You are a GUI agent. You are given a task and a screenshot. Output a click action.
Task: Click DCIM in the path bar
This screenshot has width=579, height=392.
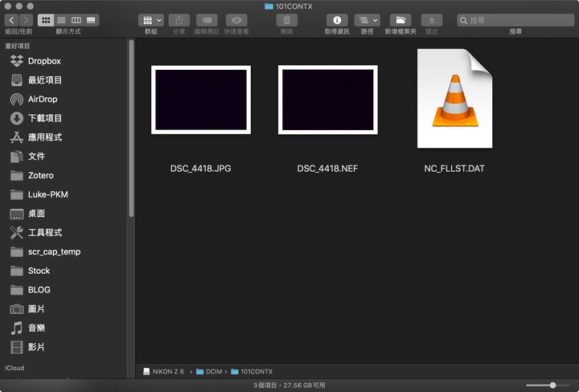coord(212,371)
